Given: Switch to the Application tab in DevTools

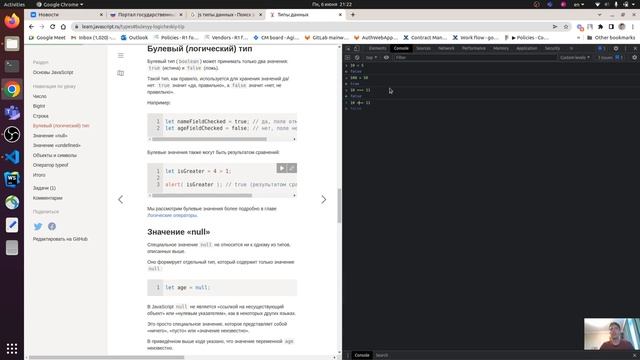Looking at the screenshot, I should 527,48.
